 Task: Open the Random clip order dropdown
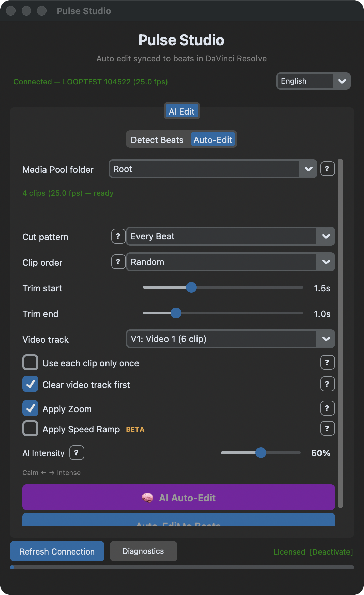231,262
